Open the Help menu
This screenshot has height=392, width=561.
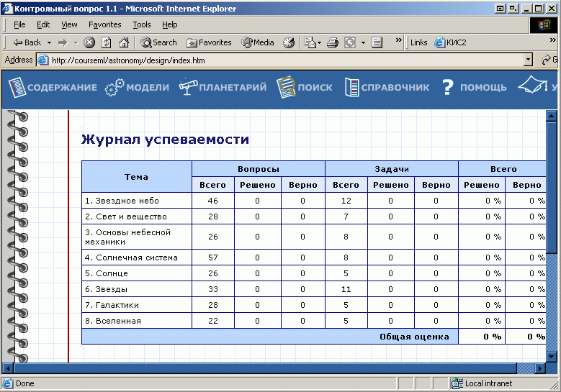pos(169,24)
